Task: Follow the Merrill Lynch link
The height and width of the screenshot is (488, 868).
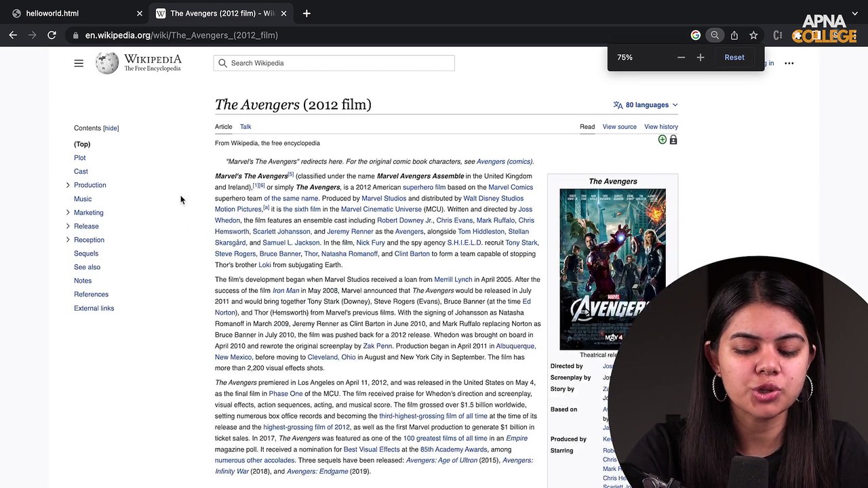Action: coord(453,279)
